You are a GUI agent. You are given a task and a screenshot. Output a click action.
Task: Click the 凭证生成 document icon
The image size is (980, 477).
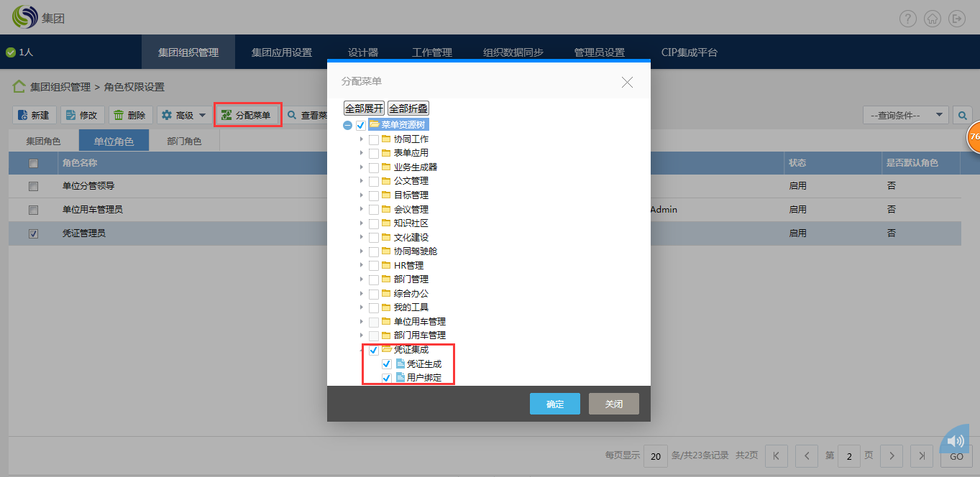point(400,363)
